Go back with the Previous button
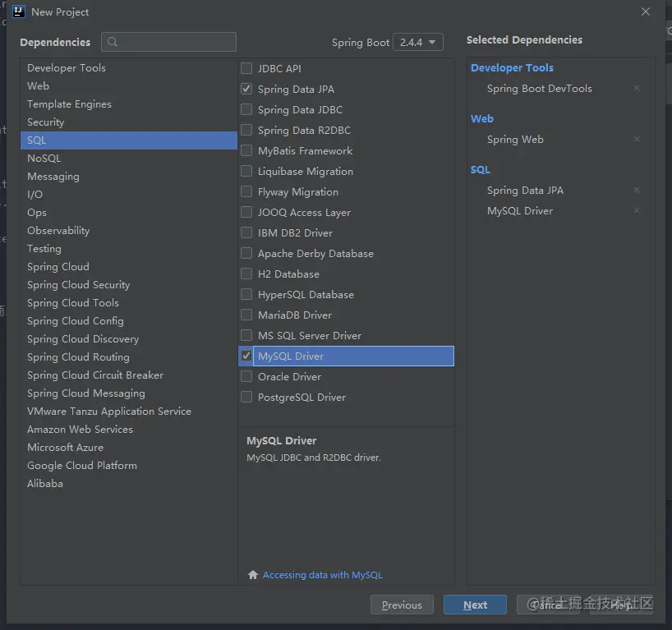This screenshot has width=672, height=630. click(x=402, y=605)
